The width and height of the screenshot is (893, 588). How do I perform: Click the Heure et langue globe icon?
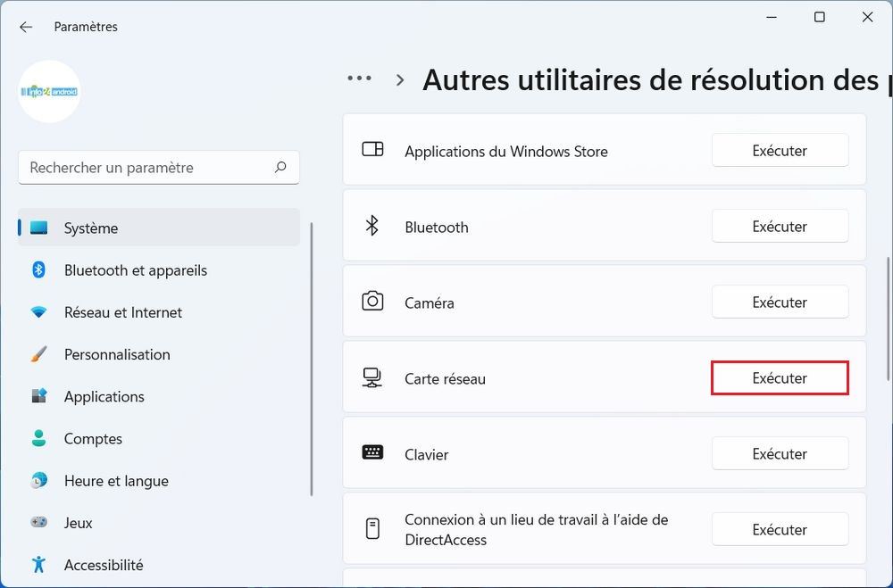pyautogui.click(x=38, y=481)
